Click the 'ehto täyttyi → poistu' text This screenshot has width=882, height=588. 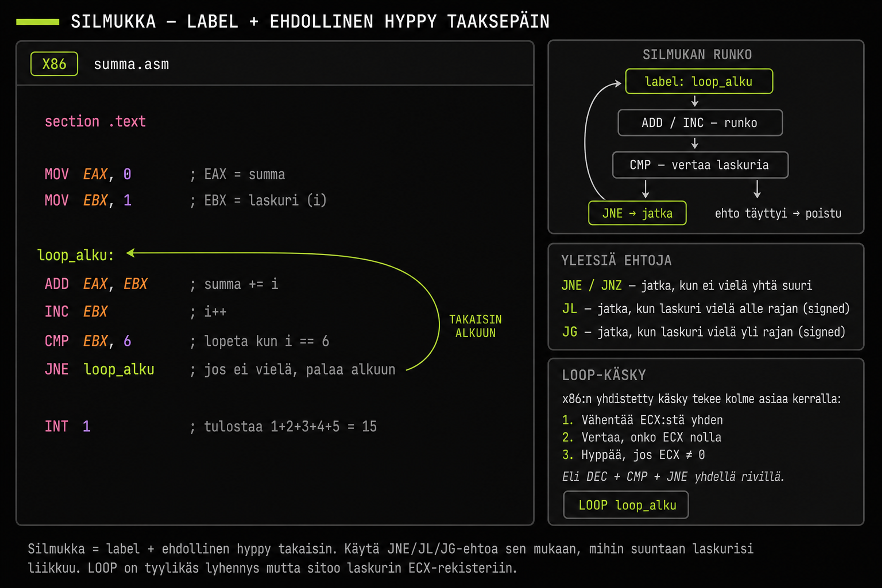[778, 213]
